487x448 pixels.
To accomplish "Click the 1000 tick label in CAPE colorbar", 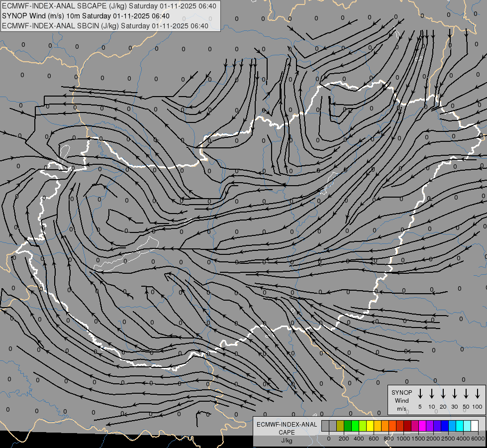I will coord(403,439).
